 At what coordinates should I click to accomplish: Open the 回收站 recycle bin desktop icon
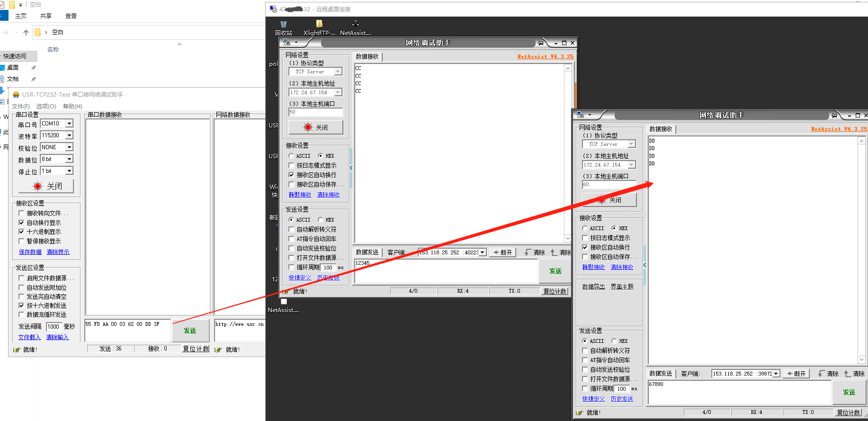coord(283,25)
